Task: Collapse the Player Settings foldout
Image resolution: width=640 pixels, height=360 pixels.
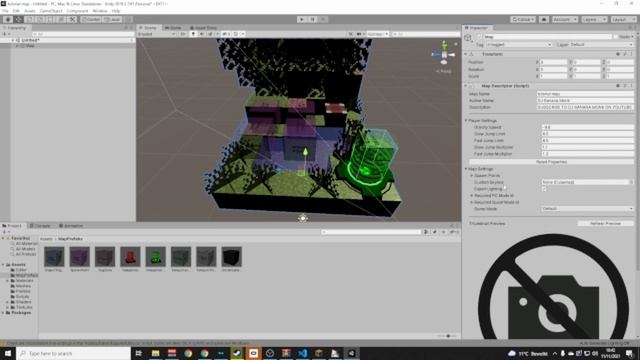Action: click(x=466, y=121)
